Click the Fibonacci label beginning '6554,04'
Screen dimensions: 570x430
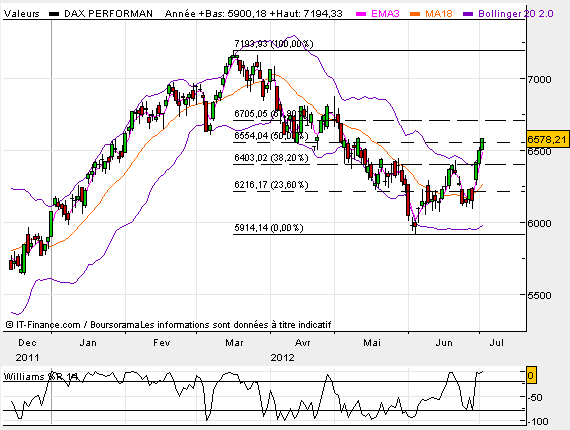click(271, 136)
